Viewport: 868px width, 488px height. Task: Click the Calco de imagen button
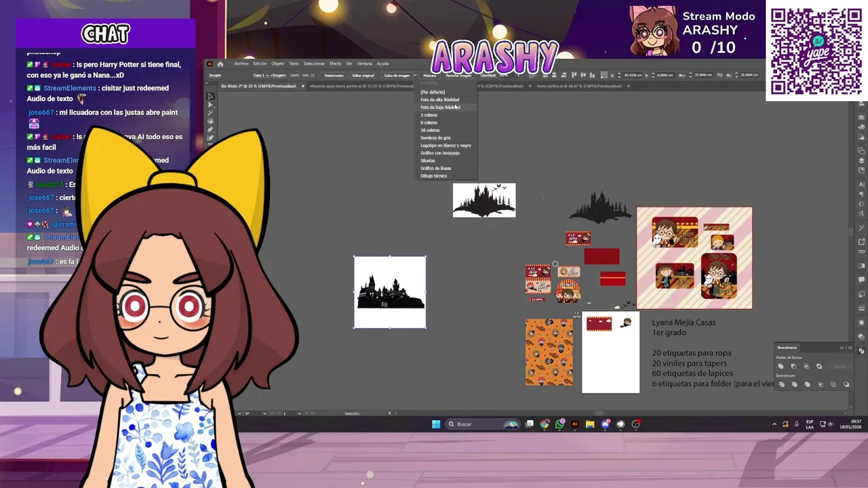pyautogui.click(x=397, y=75)
